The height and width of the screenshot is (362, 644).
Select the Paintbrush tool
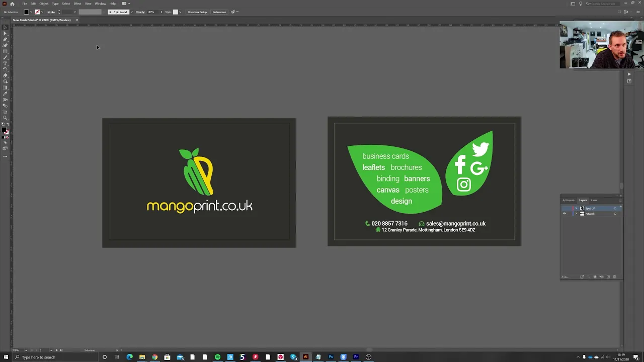[x=5, y=58]
